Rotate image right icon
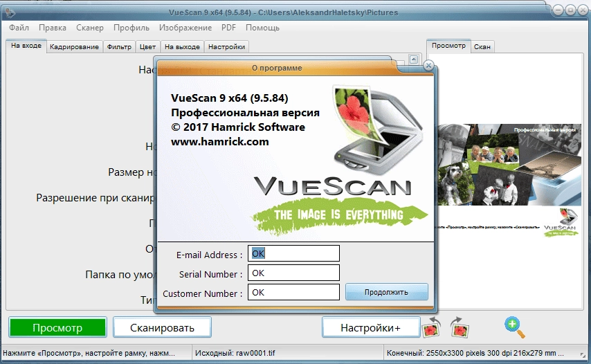Screen dimensions: 591x364 pos(460,327)
